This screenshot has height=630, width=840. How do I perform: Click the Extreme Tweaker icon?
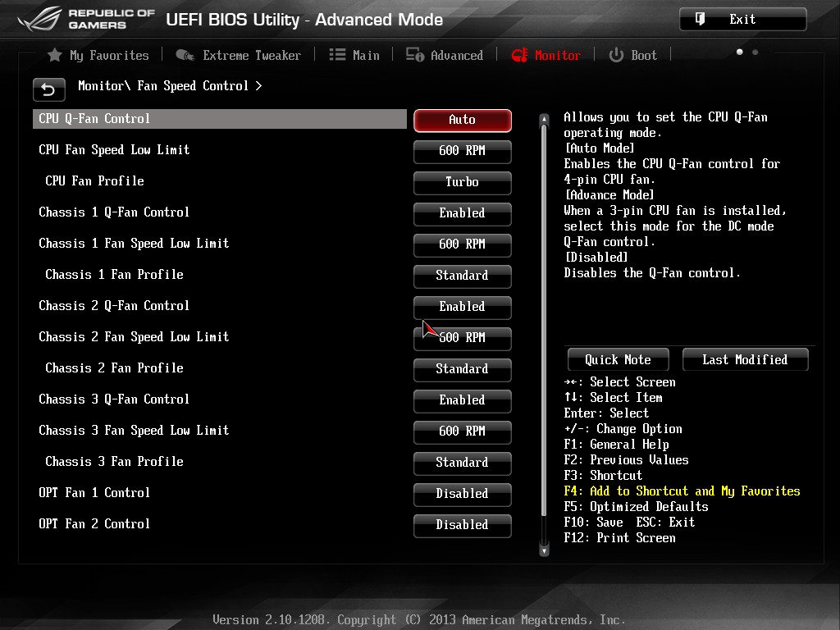pyautogui.click(x=185, y=55)
